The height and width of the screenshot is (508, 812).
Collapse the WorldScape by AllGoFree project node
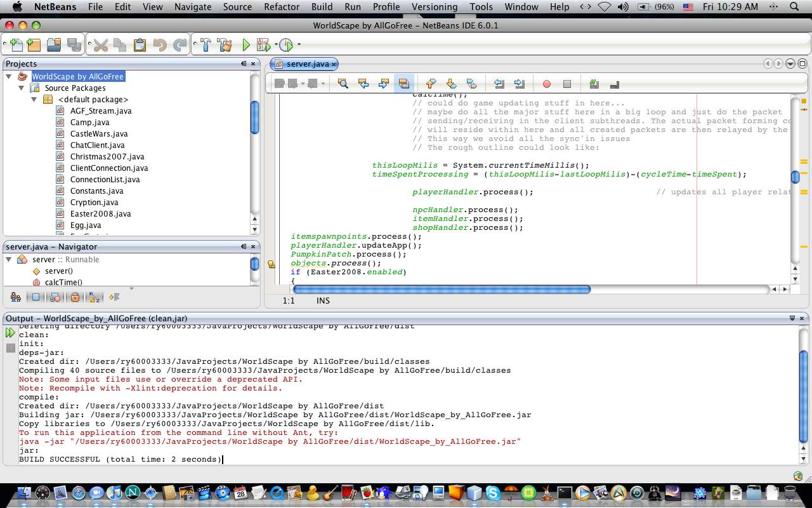(x=9, y=76)
